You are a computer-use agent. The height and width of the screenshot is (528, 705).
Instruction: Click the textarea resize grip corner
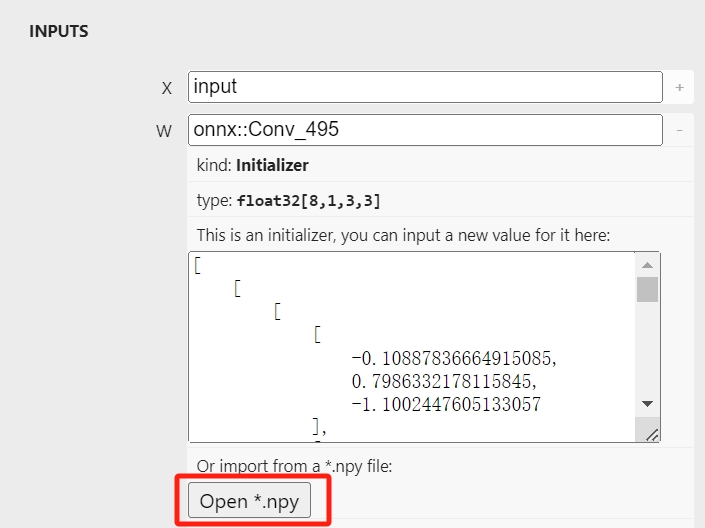tap(651, 434)
